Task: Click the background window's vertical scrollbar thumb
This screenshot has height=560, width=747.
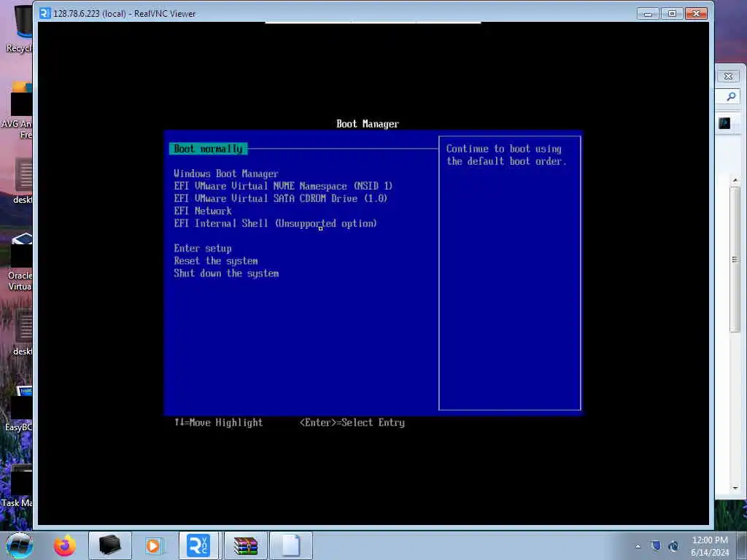Action: (x=735, y=259)
